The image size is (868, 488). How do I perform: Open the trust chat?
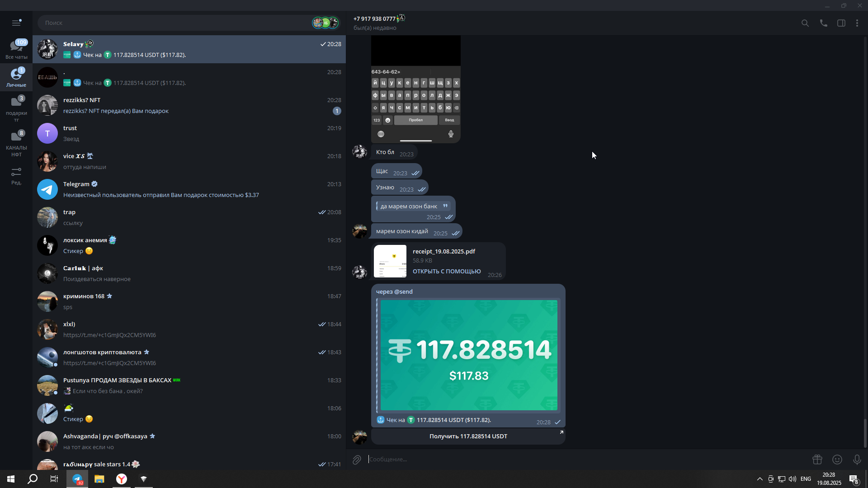pyautogui.click(x=189, y=133)
